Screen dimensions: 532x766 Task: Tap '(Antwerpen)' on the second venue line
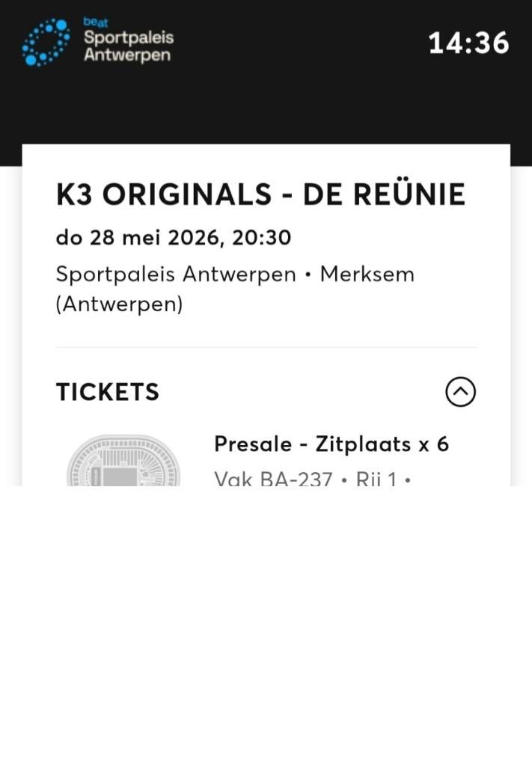119,304
